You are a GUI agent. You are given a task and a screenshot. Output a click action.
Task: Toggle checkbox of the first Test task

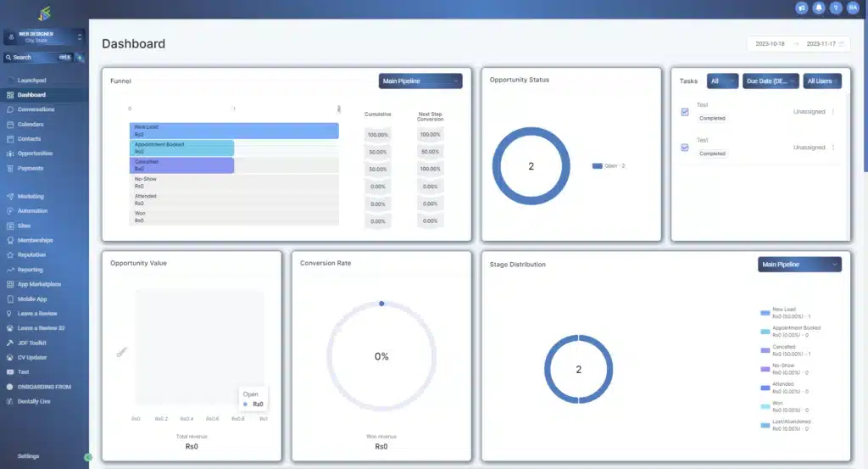click(x=685, y=112)
